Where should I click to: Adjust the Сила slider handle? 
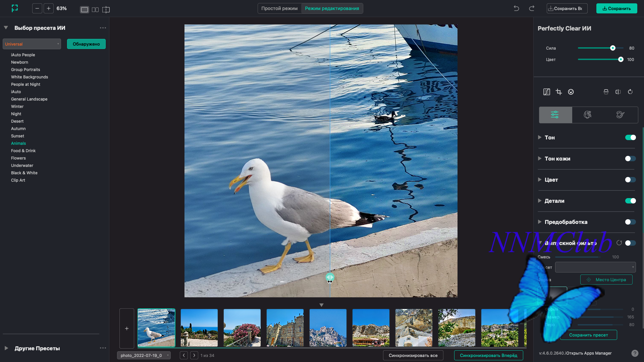[613, 48]
